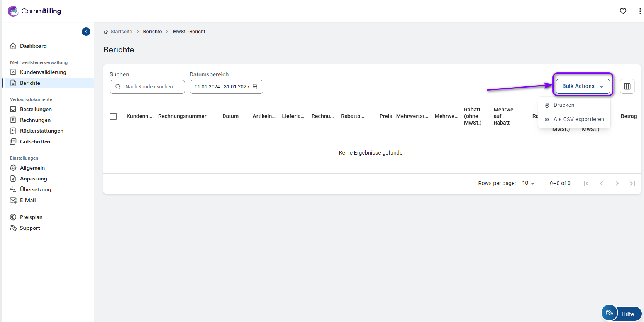The width and height of the screenshot is (644, 322).
Task: Click the customer search input field
Action: [x=149, y=87]
